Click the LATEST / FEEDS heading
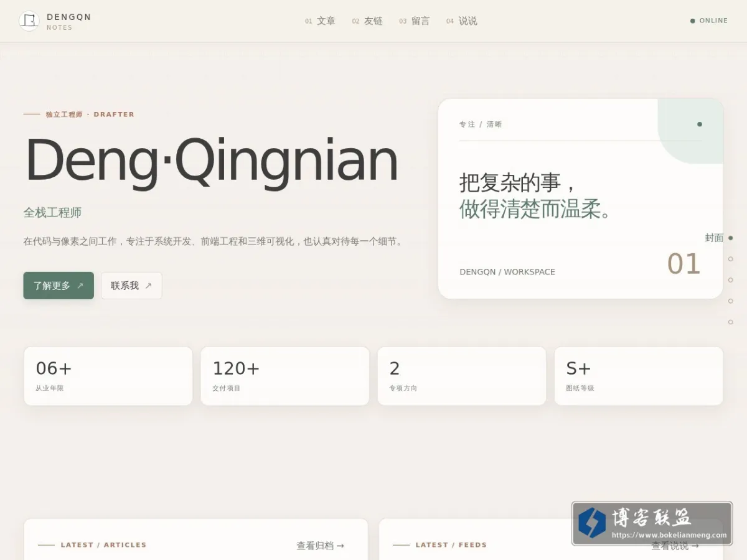The width and height of the screenshot is (747, 560). (x=451, y=545)
